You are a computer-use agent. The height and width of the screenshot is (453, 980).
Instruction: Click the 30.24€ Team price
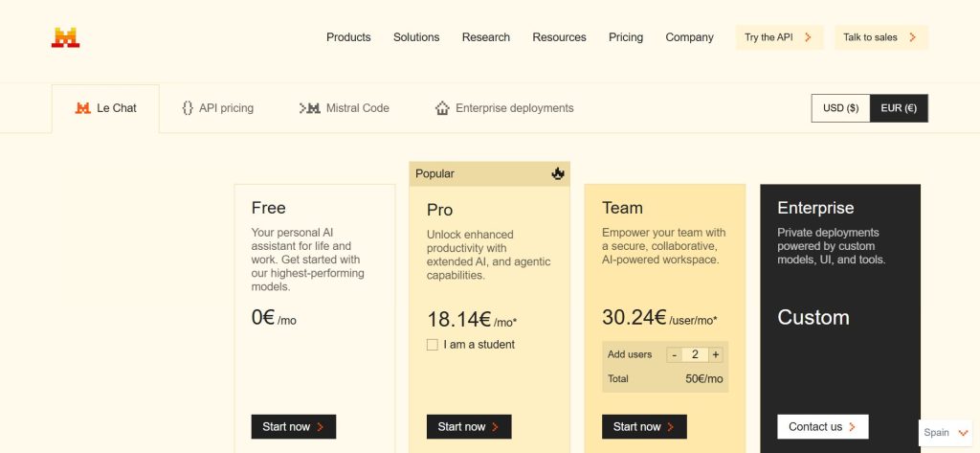[635, 317]
